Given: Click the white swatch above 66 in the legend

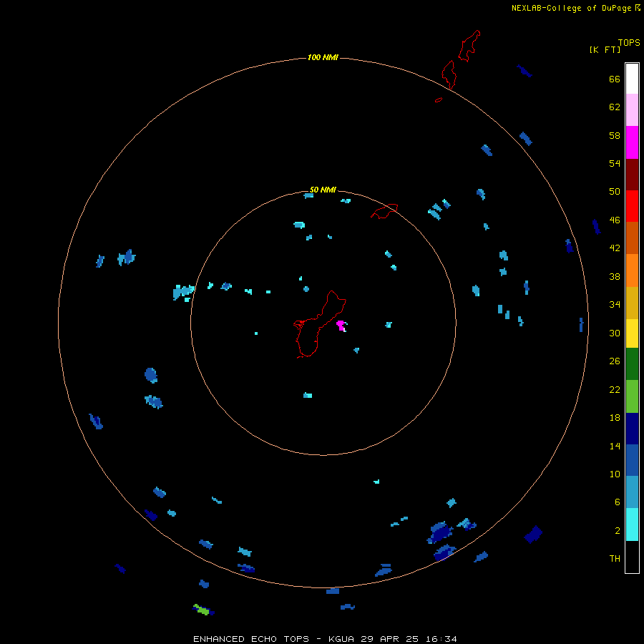Looking at the screenshot, I should click(632, 79).
